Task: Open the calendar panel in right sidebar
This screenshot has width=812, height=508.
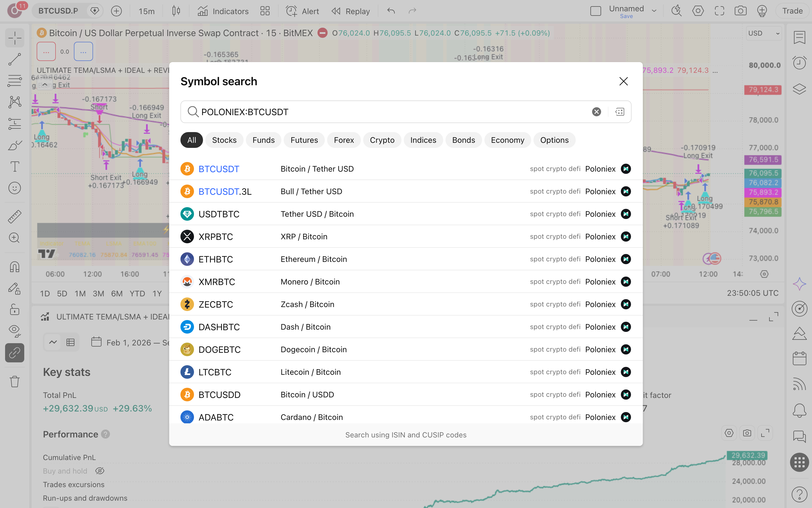Action: click(799, 358)
